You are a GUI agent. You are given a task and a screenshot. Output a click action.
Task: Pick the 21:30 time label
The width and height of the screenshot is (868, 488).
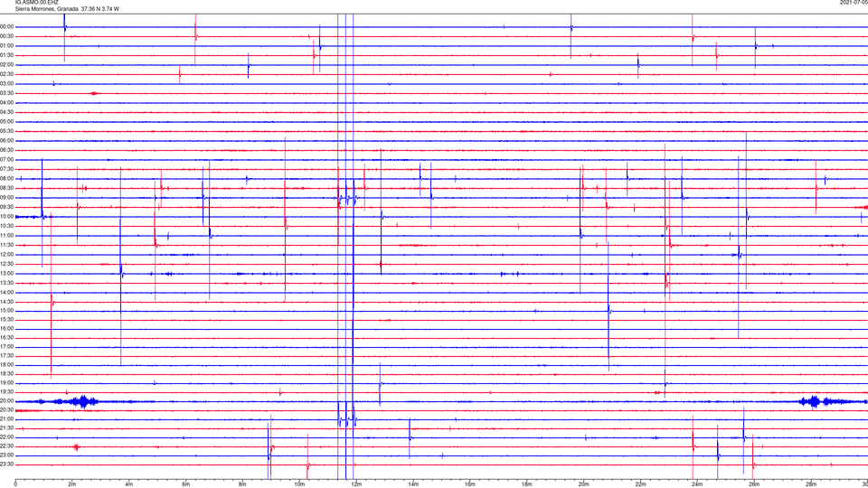[7, 428]
